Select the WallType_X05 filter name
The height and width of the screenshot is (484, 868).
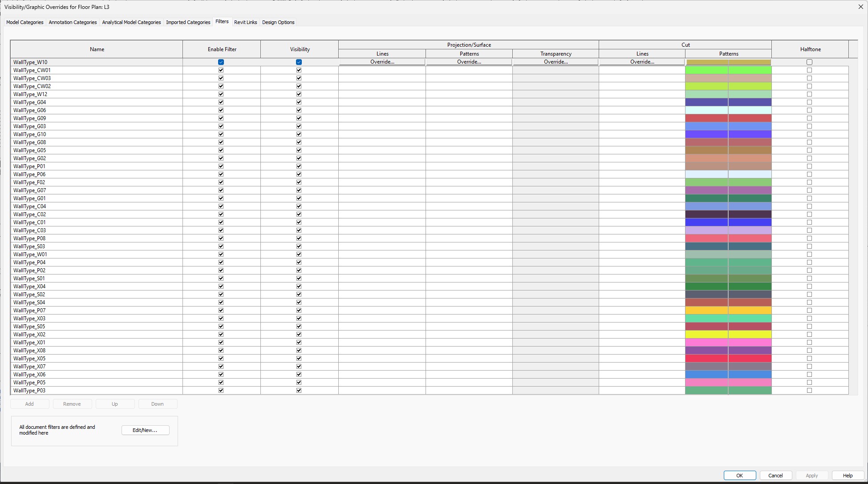tap(29, 359)
